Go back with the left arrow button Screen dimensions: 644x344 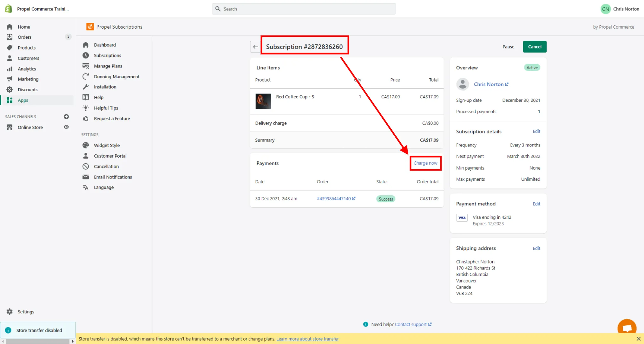(255, 47)
